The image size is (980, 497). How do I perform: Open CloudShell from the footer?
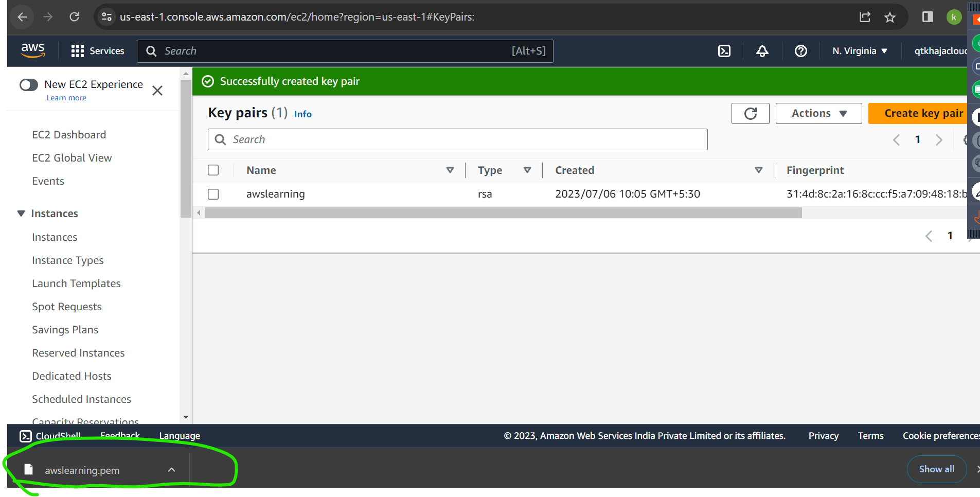[50, 436]
